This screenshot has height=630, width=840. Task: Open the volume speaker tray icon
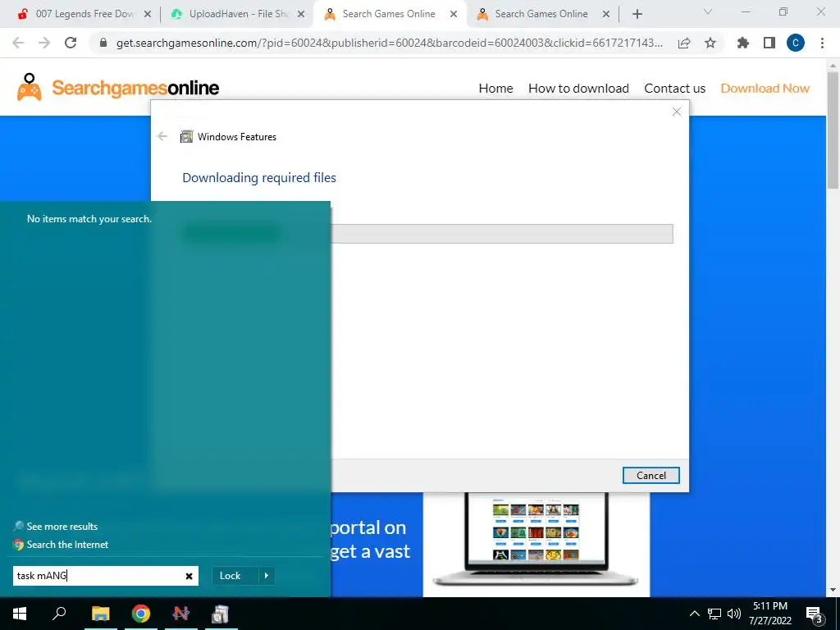(x=734, y=614)
